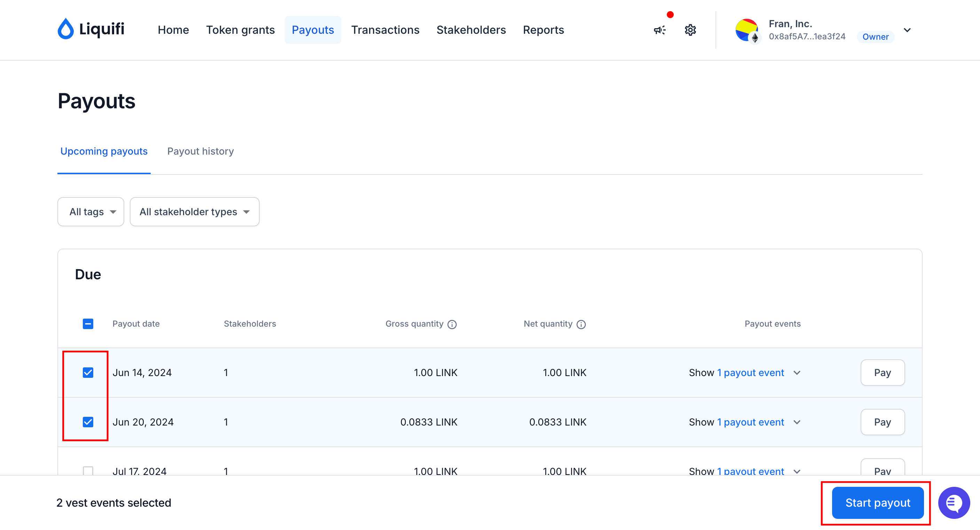Open All stakeholder types dropdown
The height and width of the screenshot is (530, 980).
pyautogui.click(x=195, y=212)
